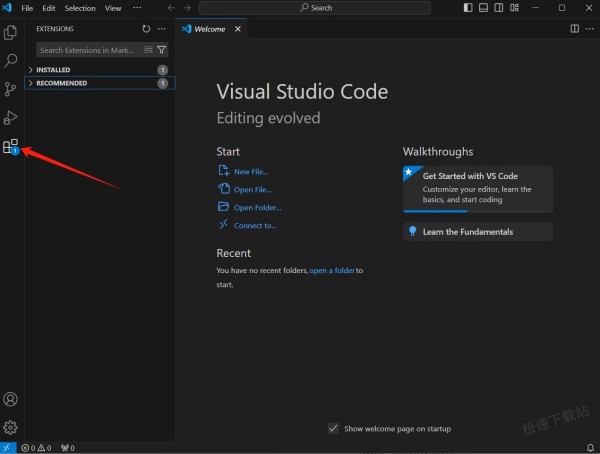
Task: Refresh the extensions list
Action: [147, 29]
